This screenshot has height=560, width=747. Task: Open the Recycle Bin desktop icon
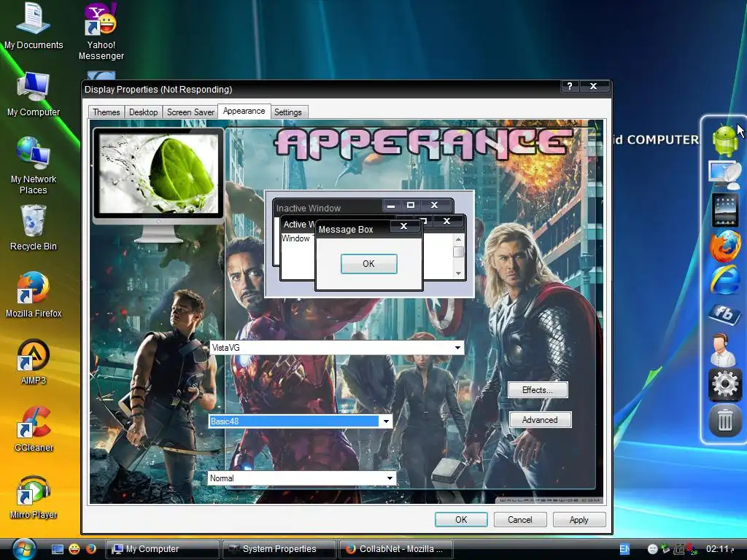(x=34, y=227)
